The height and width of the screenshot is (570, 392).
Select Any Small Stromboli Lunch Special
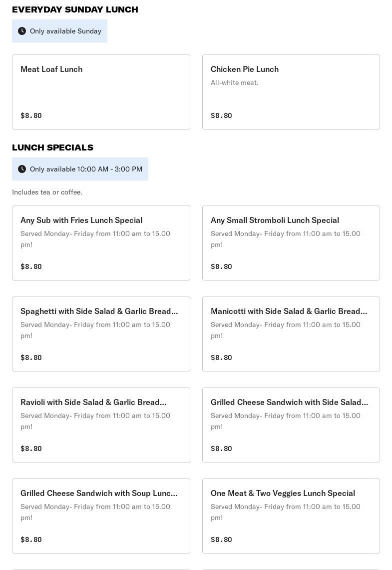[x=291, y=243]
